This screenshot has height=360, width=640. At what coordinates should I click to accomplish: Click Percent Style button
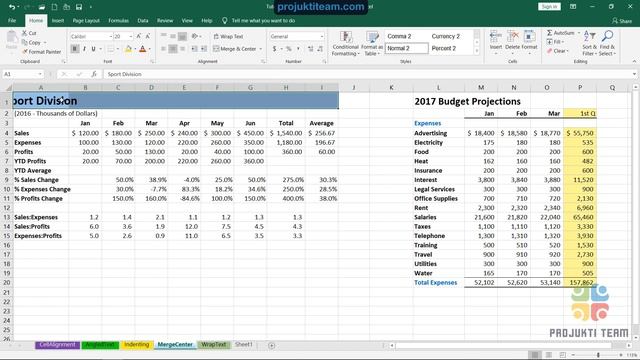(x=289, y=49)
